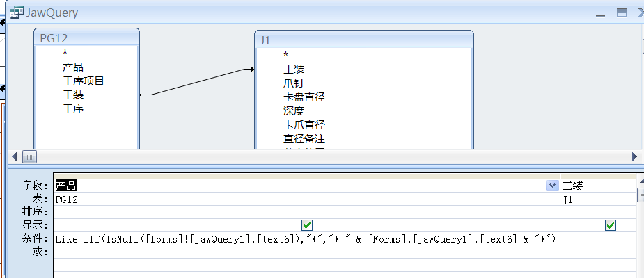This screenshot has height=278, width=644.
Task: Toggle the show checkbox for 产品 column
Action: click(x=306, y=225)
